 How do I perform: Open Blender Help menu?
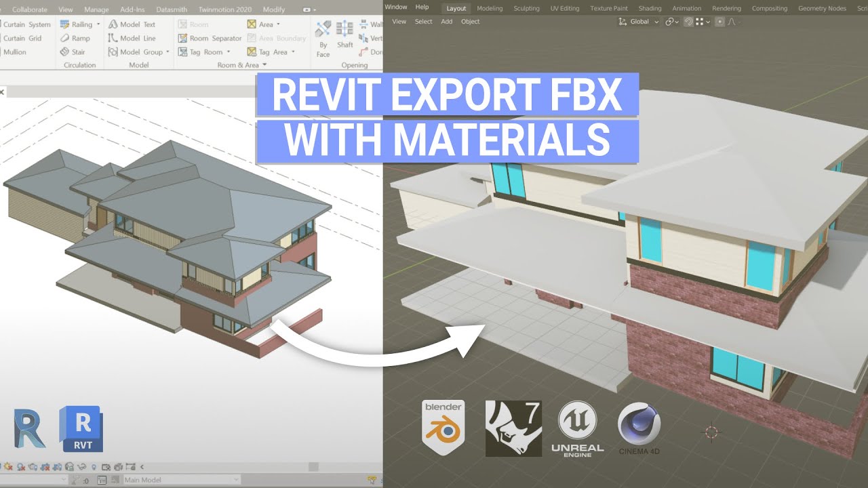[422, 7]
